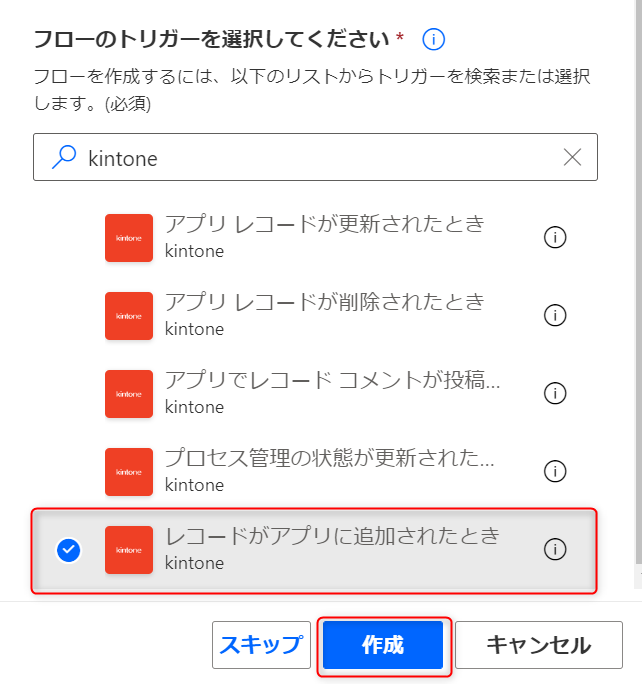The height and width of the screenshot is (684, 642).
Task: Select kintone icon for プロセス管理の状態 trigger
Action: tap(129, 472)
